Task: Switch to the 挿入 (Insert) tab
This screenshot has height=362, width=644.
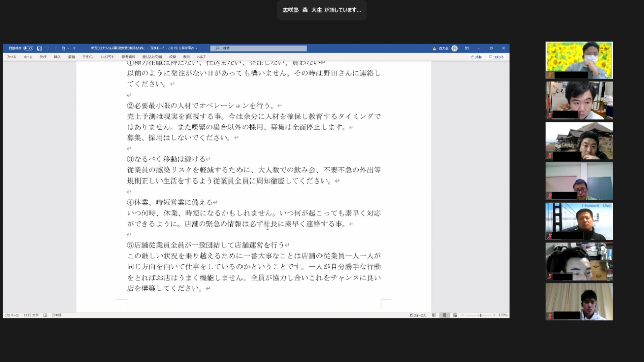Action: pyautogui.click(x=57, y=57)
